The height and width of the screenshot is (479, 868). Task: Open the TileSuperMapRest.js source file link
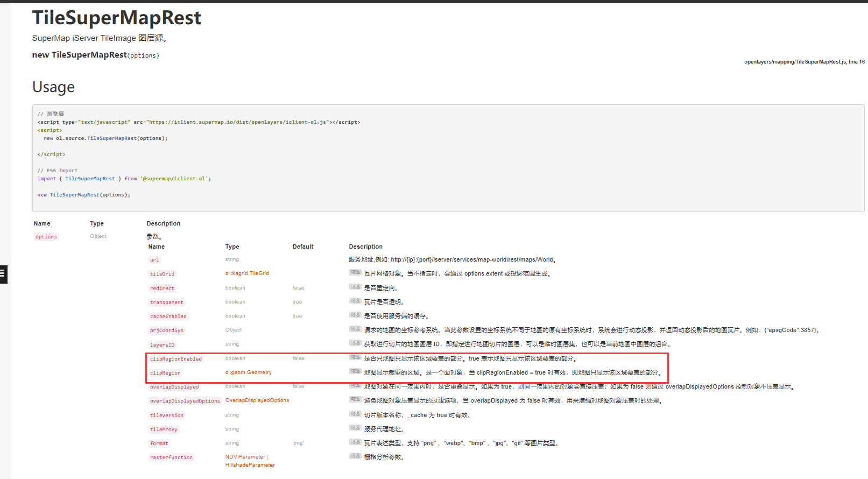coord(805,62)
